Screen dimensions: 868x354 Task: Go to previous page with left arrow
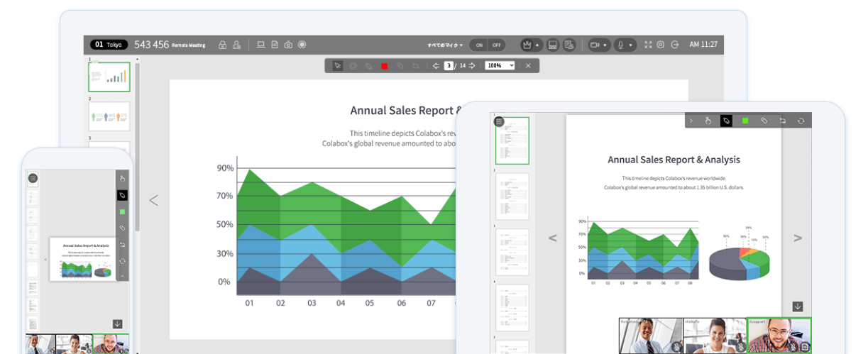click(436, 66)
